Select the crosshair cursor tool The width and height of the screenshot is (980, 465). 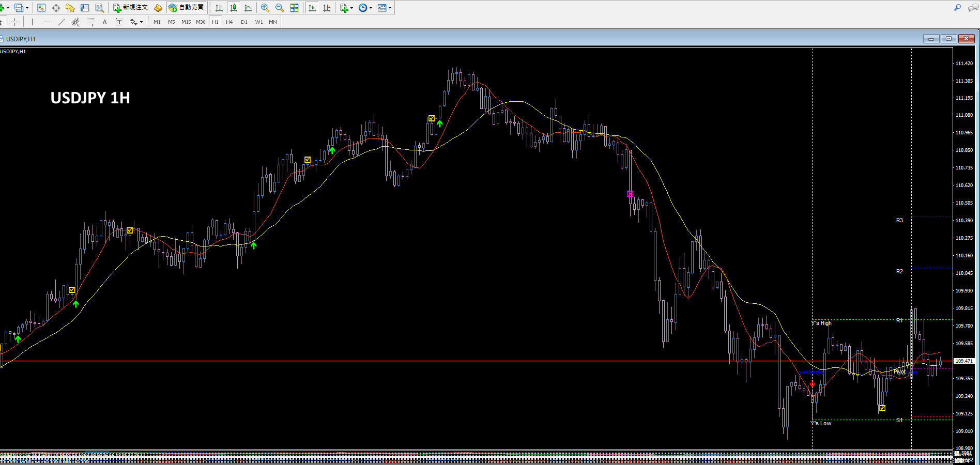14,22
